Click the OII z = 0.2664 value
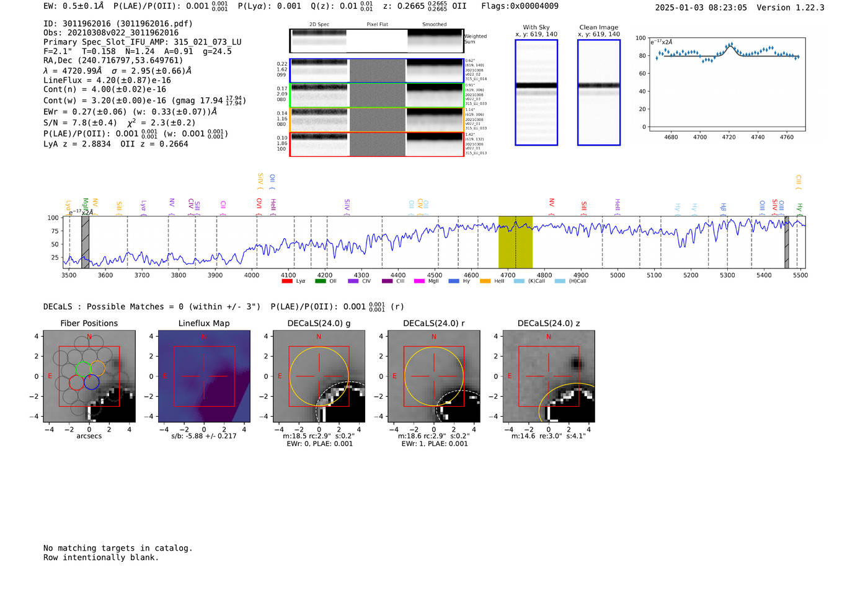Viewport: 868px width, 591px height. (x=154, y=144)
